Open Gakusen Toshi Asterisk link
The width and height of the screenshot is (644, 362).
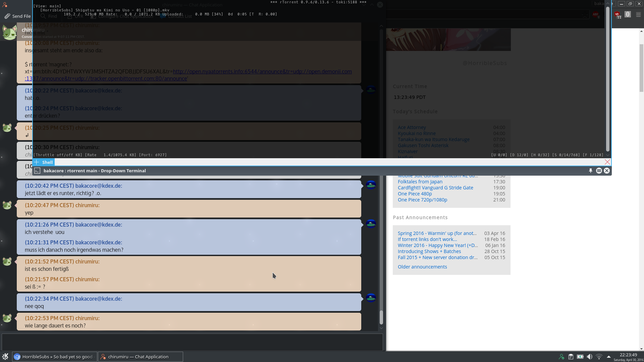[423, 145]
